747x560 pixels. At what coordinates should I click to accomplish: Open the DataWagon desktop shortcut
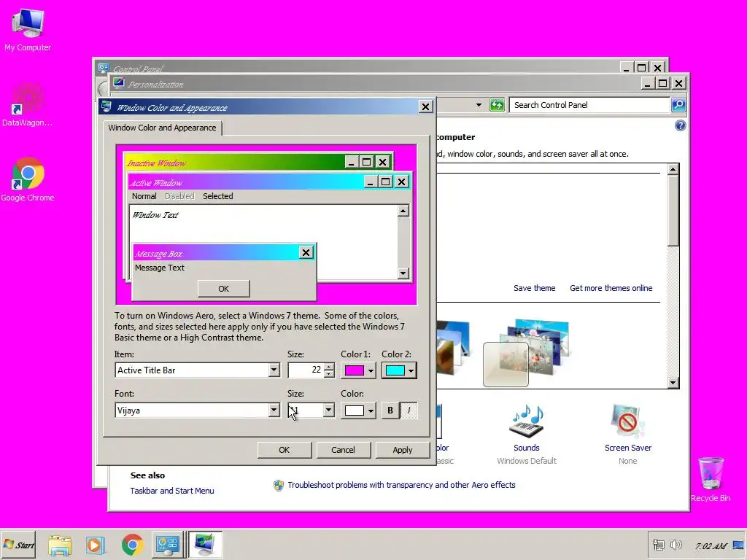[x=28, y=104]
